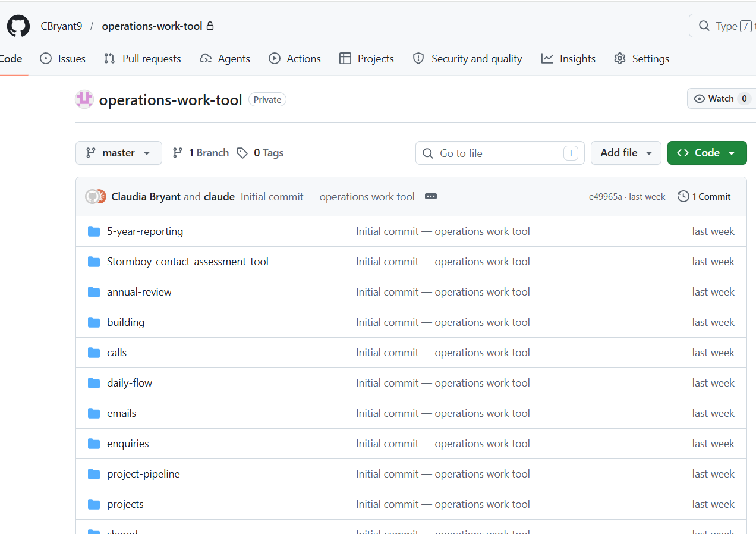756x534 pixels.
Task: Click the Insights graph icon
Action: pyautogui.click(x=547, y=58)
